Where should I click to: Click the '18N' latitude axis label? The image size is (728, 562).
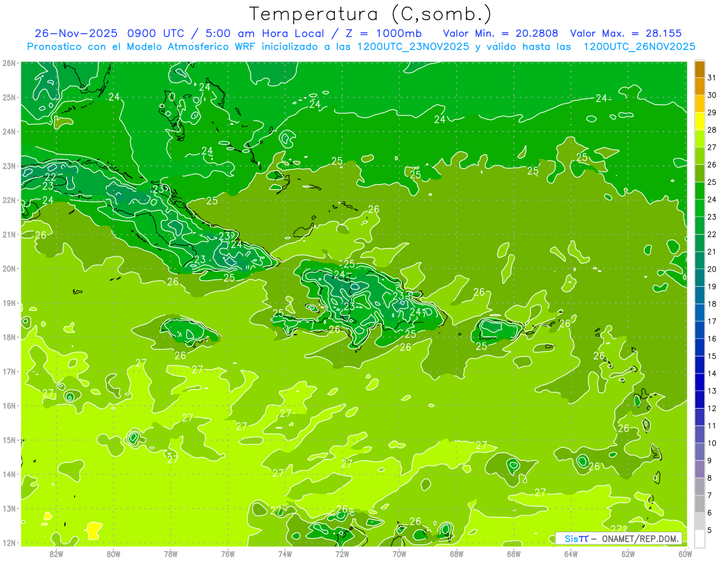click(9, 337)
